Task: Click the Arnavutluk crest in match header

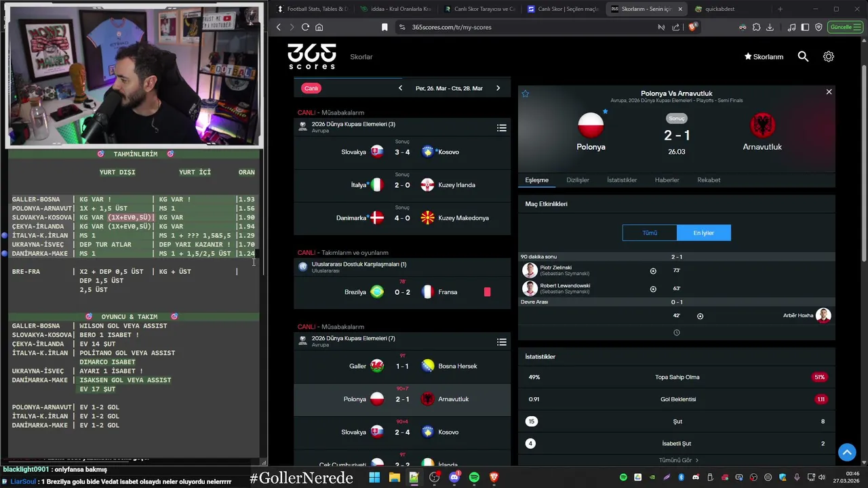Action: [763, 125]
